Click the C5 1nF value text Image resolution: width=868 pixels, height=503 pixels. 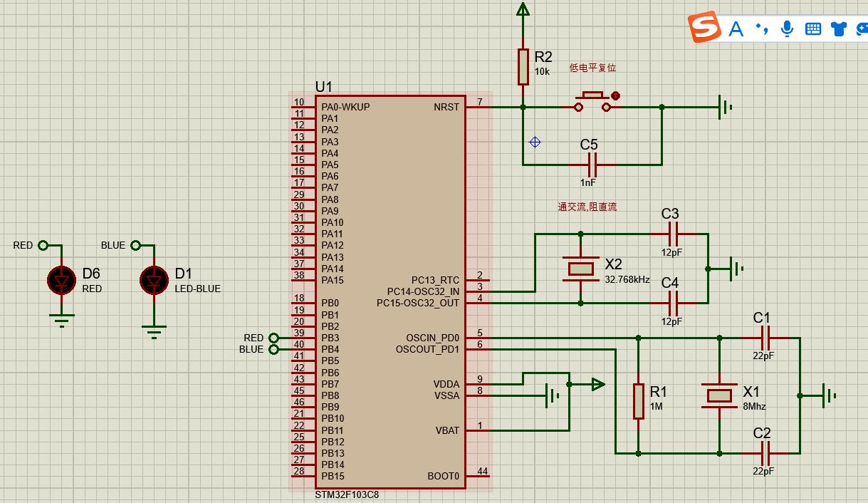tap(587, 182)
